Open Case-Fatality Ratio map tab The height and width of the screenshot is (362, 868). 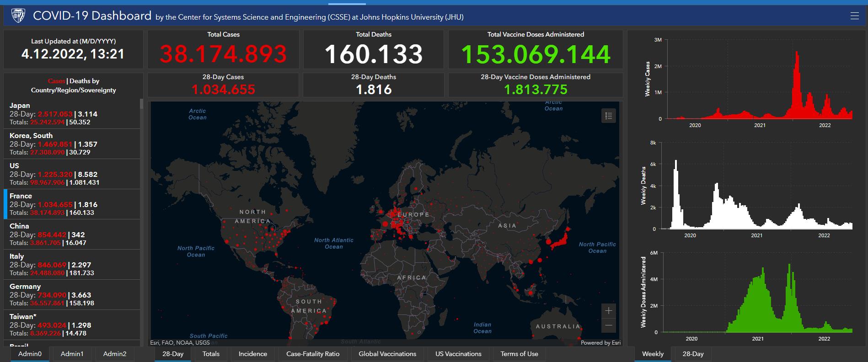pos(313,354)
